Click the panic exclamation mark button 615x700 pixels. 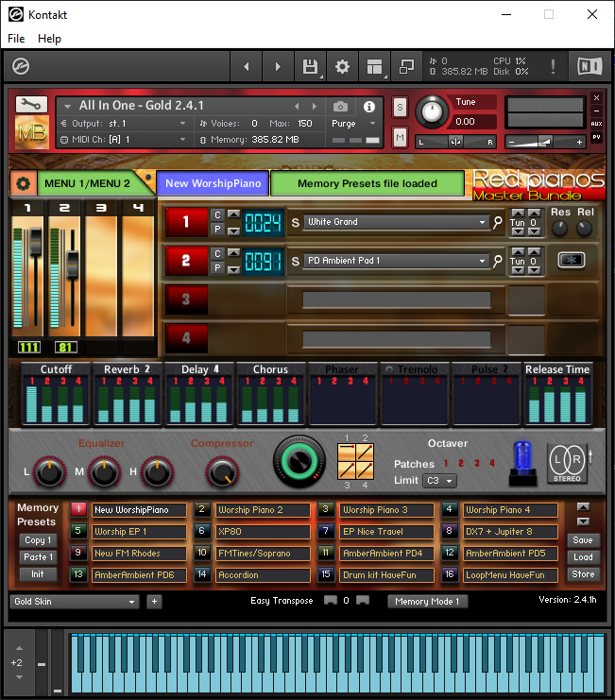(553, 66)
